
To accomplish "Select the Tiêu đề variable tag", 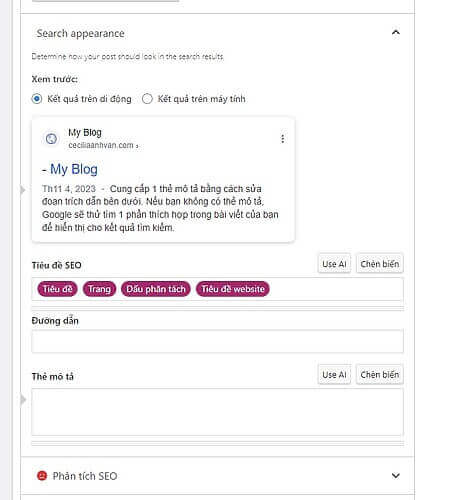I will 58,289.
